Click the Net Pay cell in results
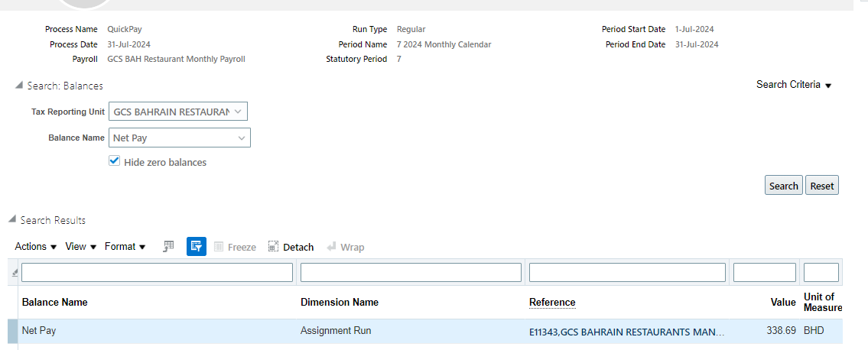 (39, 331)
